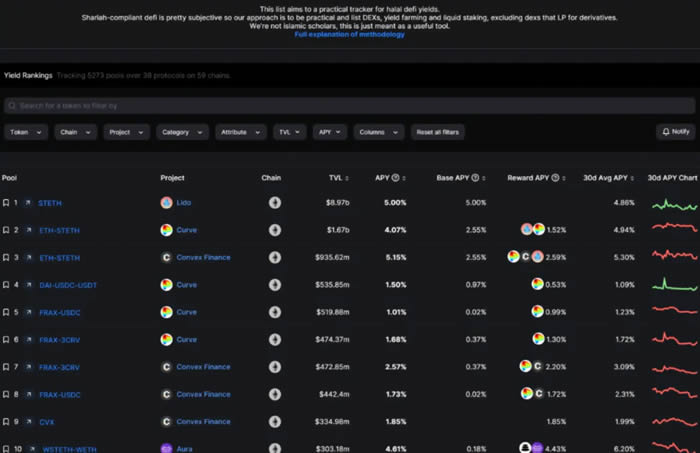Screen dimensions: 700x453
Task: Open the CVX pool link
Action: click(x=46, y=422)
